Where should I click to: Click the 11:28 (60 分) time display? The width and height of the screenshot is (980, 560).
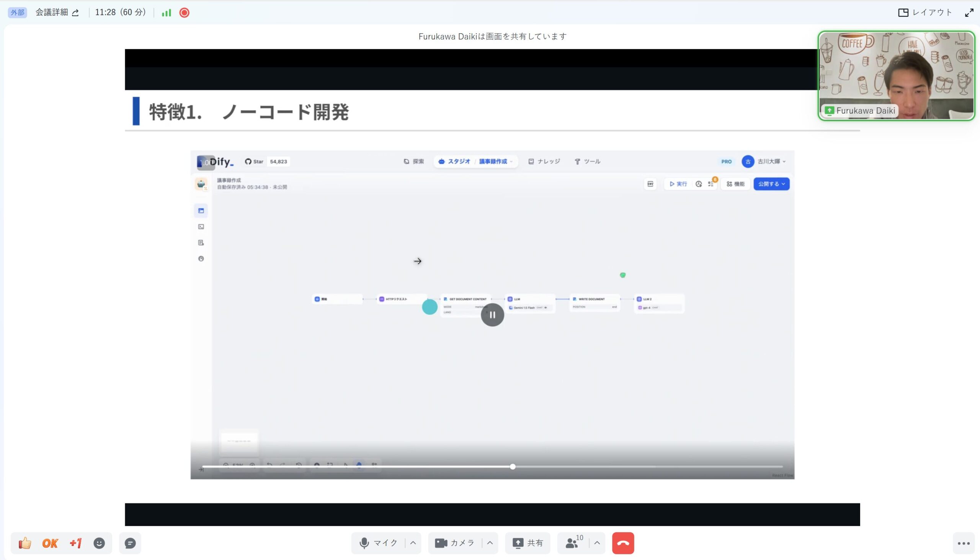[121, 12]
